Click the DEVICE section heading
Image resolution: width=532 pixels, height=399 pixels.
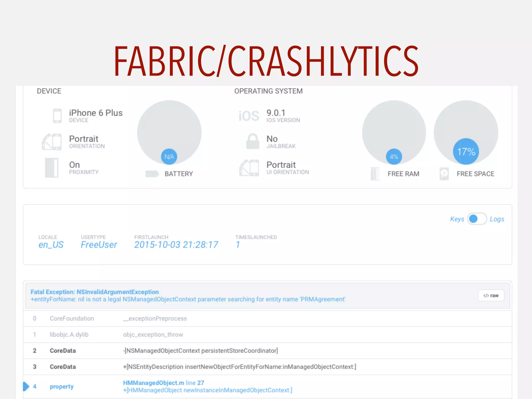pyautogui.click(x=49, y=91)
